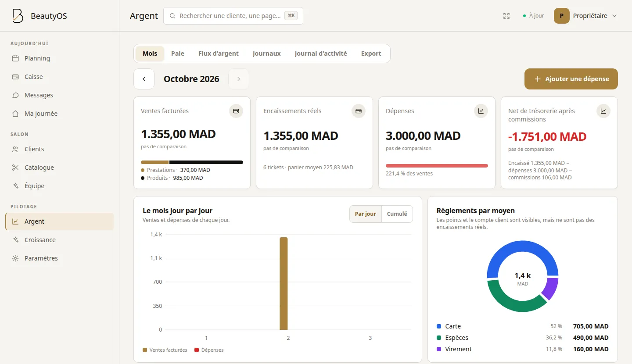Open the Export tab

click(x=371, y=54)
